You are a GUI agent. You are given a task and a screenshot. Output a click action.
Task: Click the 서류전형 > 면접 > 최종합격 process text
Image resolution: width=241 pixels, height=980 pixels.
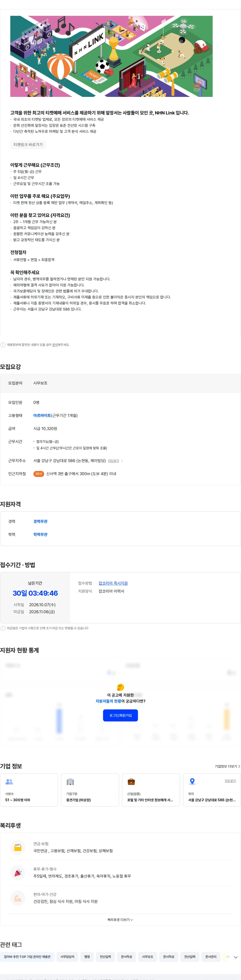pyautogui.click(x=34, y=260)
